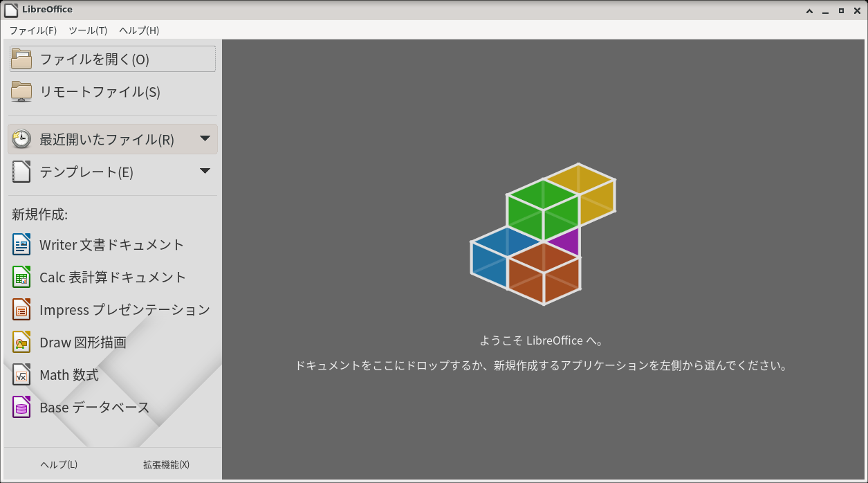Click the ファイルを開く(O) button label
This screenshot has width=868, height=483.
coord(95,60)
